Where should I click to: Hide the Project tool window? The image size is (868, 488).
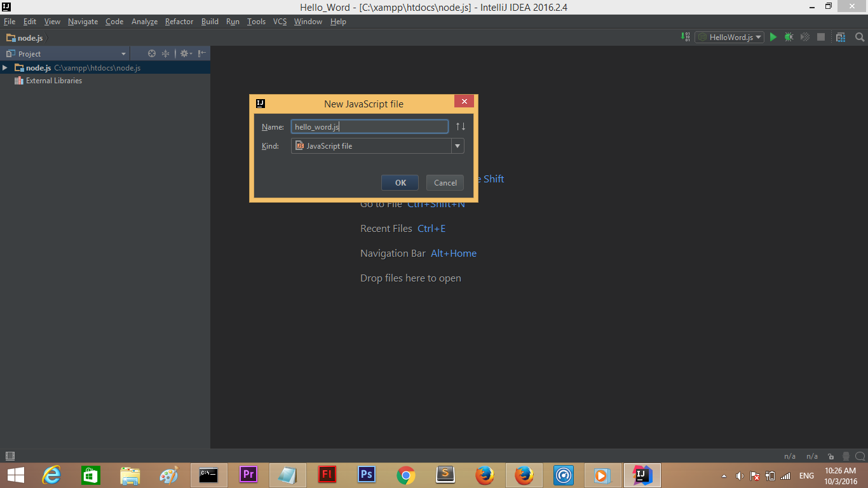point(201,53)
